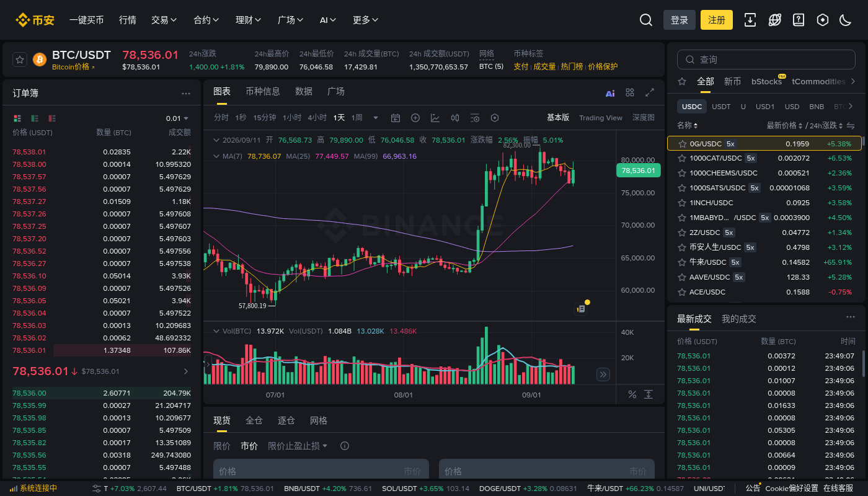
Task: Open the search magnifier in the top bar
Action: (646, 20)
